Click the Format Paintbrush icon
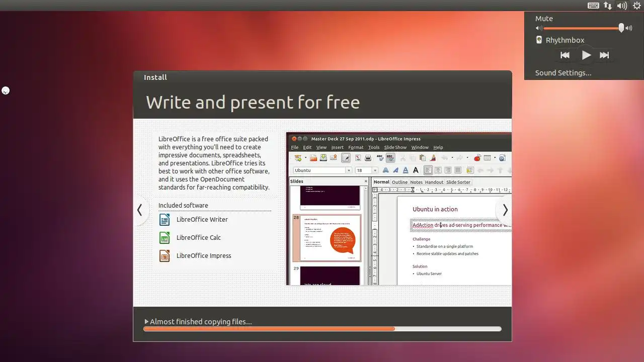 click(x=433, y=158)
